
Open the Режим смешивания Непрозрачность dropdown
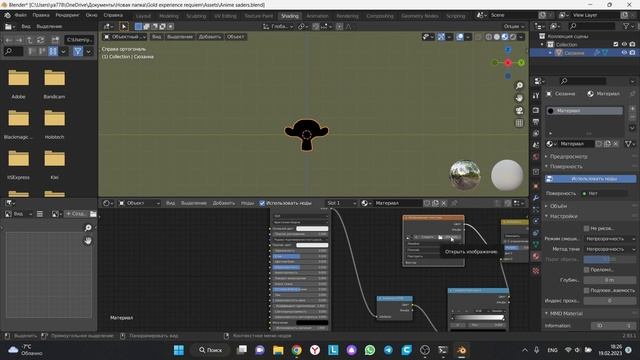click(610, 238)
